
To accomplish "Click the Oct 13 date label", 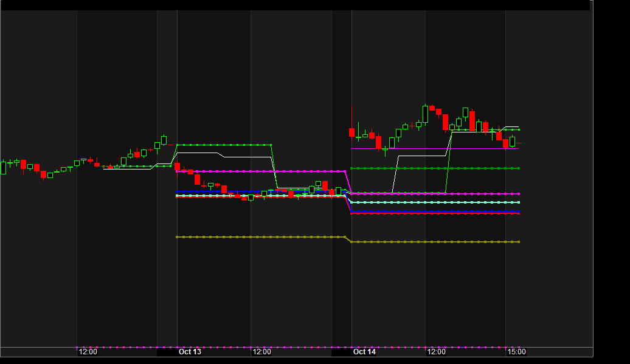I will pyautogui.click(x=190, y=352).
